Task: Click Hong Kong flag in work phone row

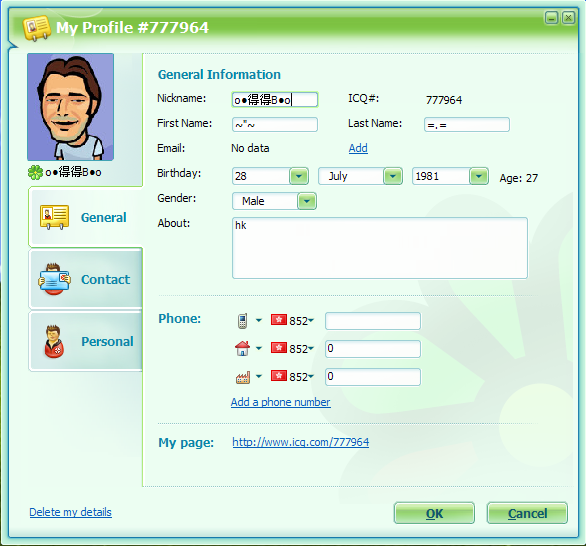Action: pos(279,376)
